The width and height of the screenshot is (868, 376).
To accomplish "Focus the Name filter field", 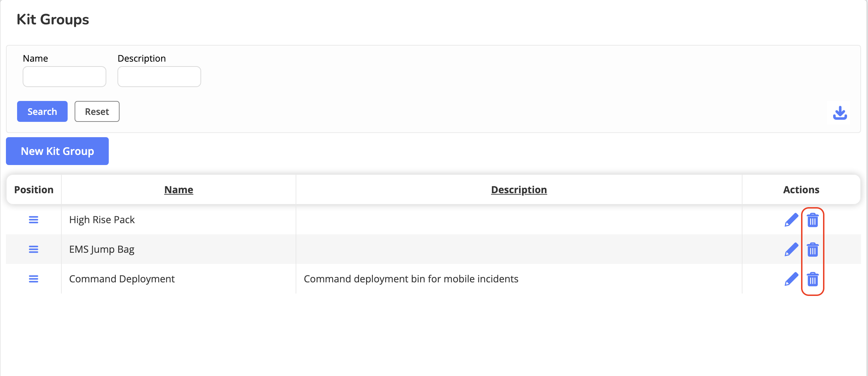I will pyautogui.click(x=64, y=77).
